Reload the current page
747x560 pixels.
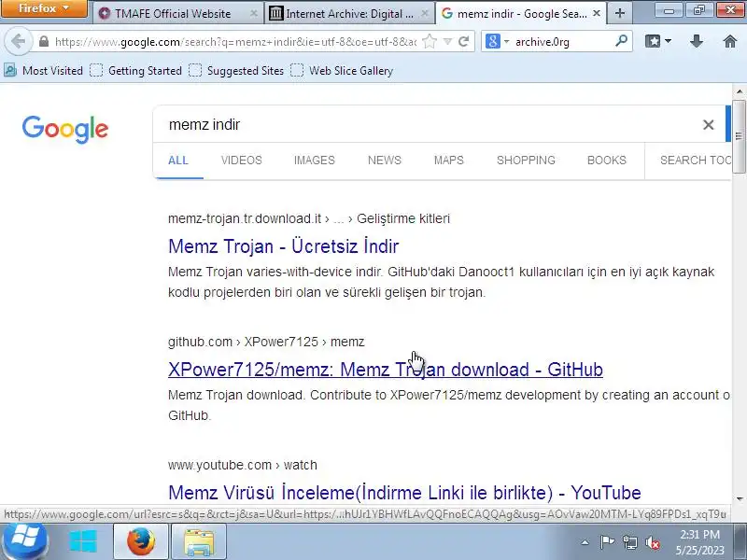(x=463, y=42)
